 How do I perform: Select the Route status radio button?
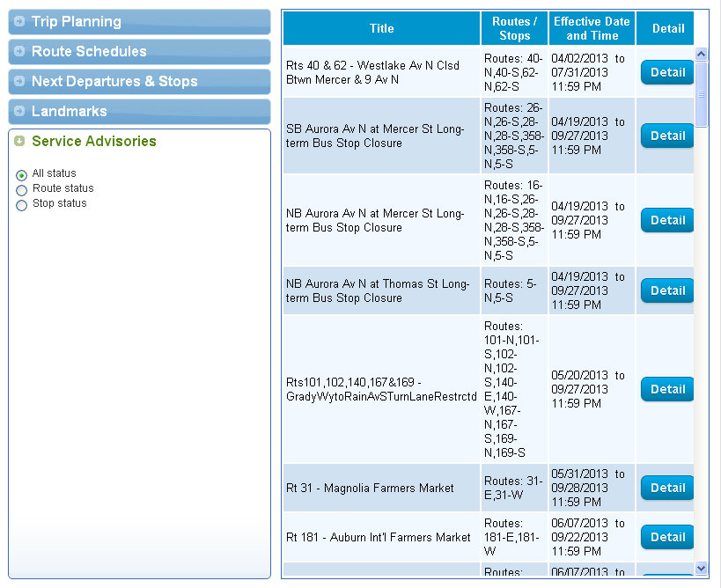[22, 190]
